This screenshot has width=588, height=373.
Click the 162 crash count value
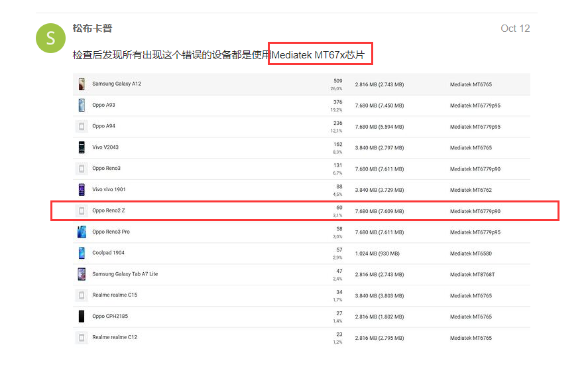point(338,144)
